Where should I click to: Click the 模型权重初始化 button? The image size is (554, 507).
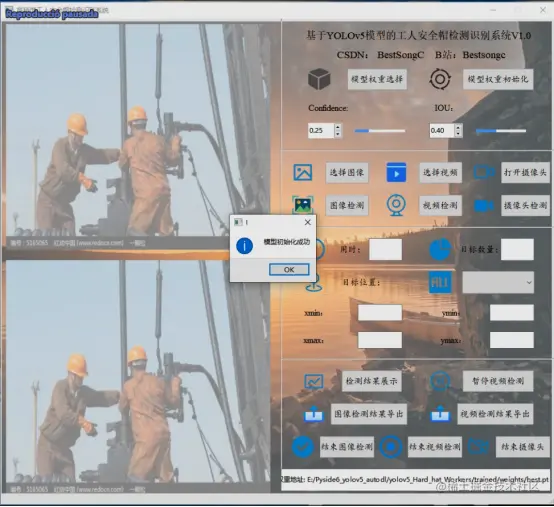498,79
